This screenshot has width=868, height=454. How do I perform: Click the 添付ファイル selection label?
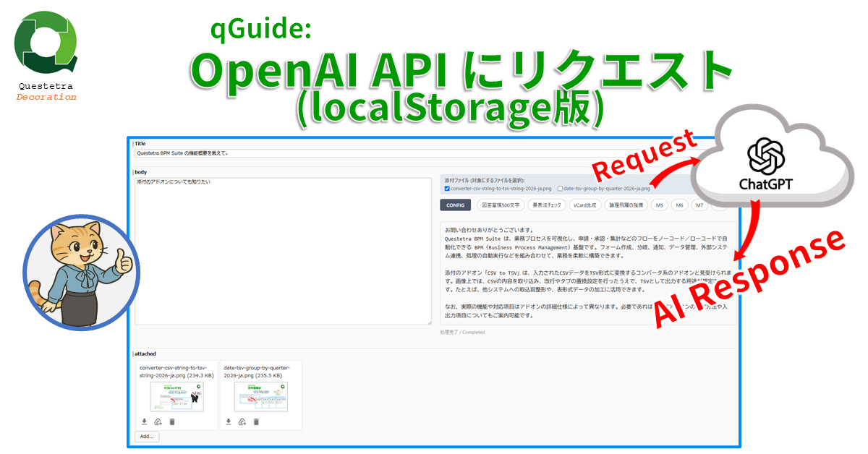485,180
